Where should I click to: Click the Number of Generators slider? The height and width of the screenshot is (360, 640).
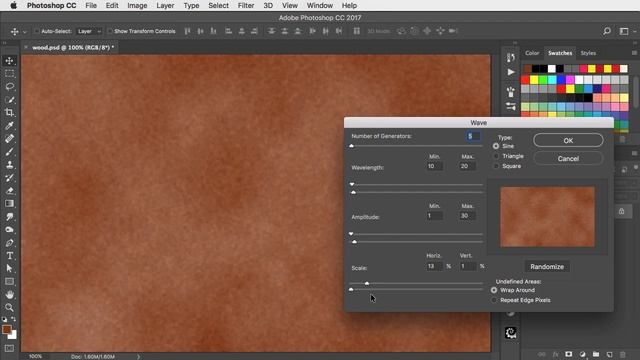click(x=416, y=146)
